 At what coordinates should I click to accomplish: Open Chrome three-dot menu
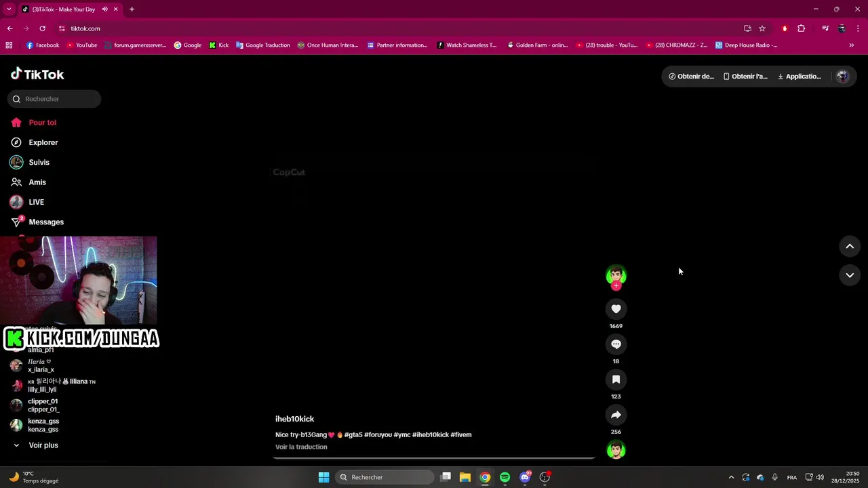click(858, 28)
